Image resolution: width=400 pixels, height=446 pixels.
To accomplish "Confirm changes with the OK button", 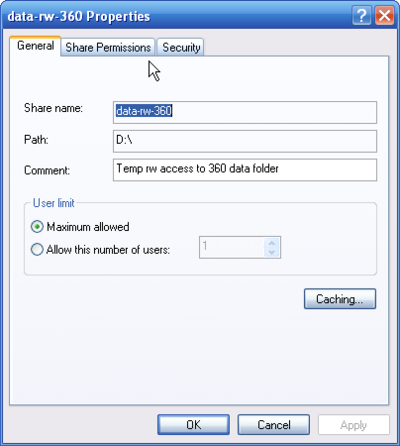I will 193,425.
